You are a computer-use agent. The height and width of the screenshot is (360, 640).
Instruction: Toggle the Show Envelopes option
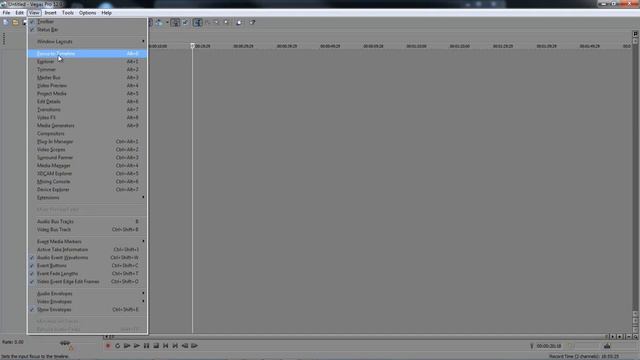coord(87,310)
